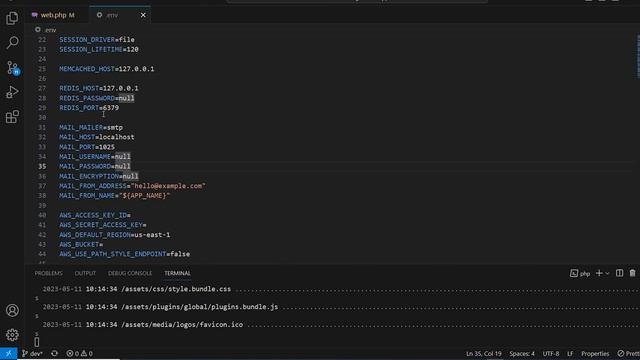Click the AWS_BUCKET= line
This screenshot has height=360, width=640.
[x=81, y=244]
